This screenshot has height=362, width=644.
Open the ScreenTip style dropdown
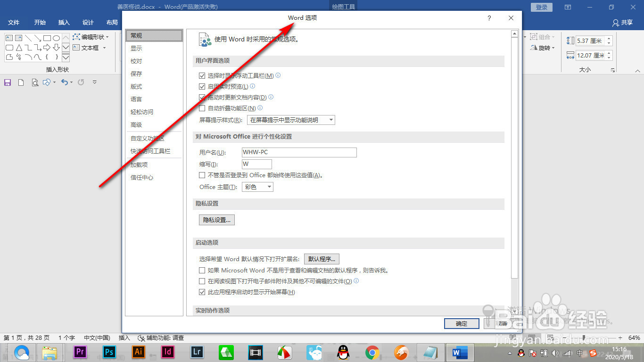coord(291,120)
